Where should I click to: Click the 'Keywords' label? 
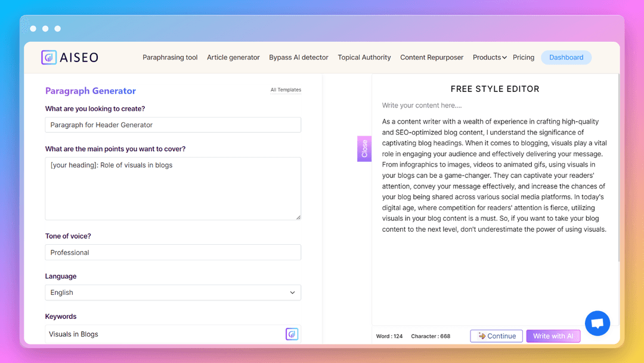(x=61, y=316)
